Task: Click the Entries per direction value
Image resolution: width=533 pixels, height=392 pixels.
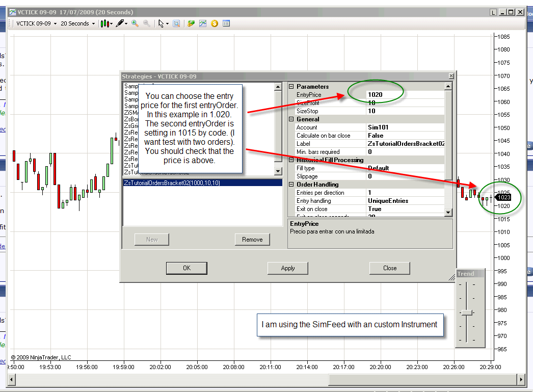Action: pos(405,192)
